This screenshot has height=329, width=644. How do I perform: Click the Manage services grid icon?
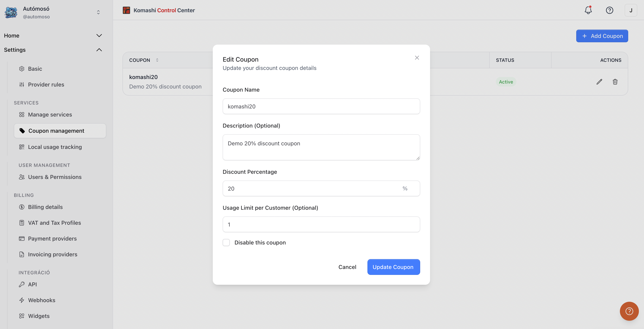pyautogui.click(x=22, y=115)
